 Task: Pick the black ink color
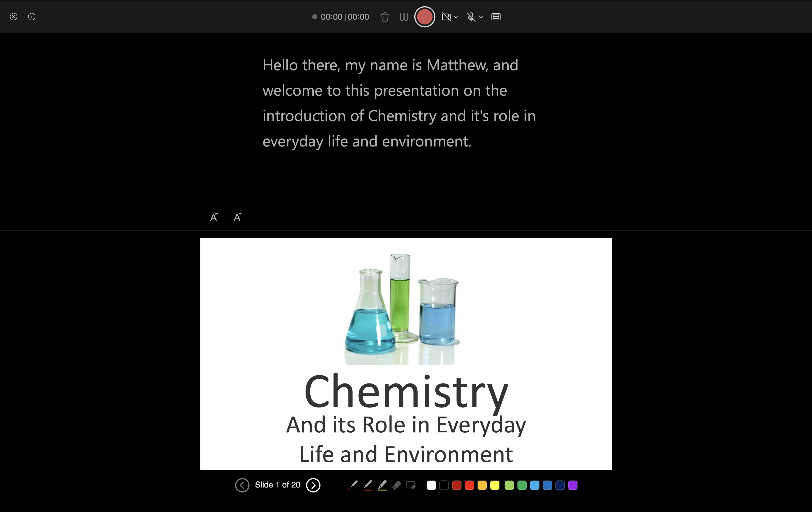[x=444, y=485]
